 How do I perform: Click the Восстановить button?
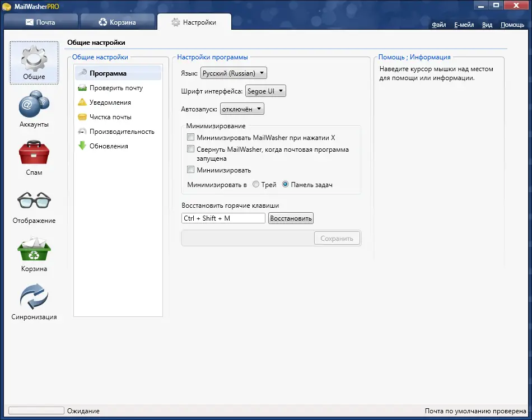291,218
